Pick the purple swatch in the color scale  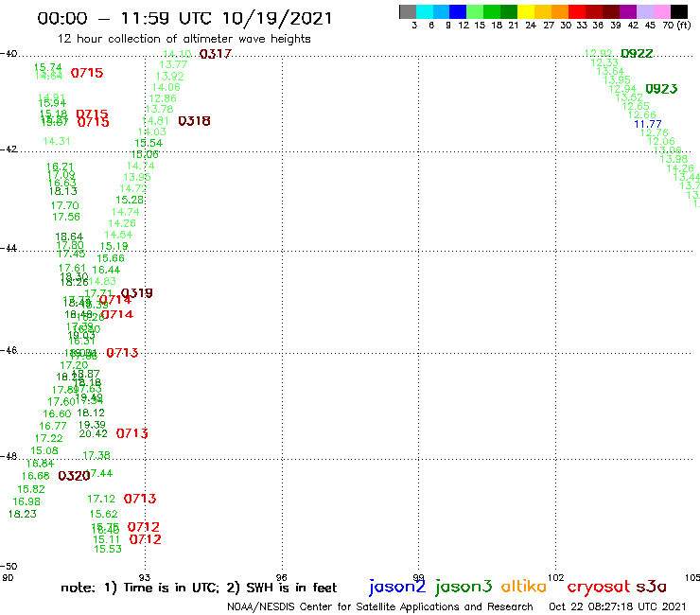[628, 11]
